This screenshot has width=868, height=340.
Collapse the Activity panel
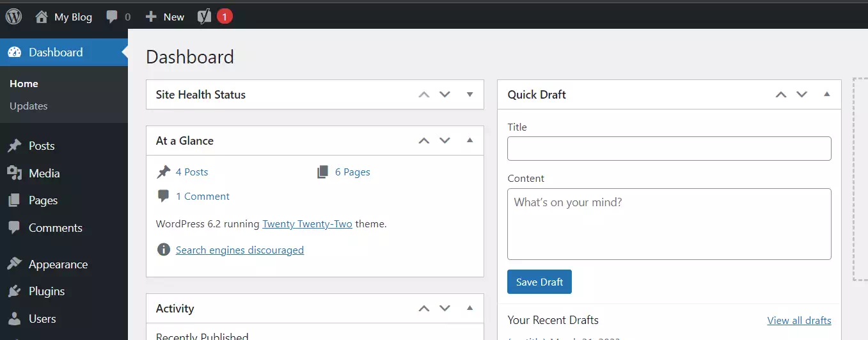[x=470, y=308]
